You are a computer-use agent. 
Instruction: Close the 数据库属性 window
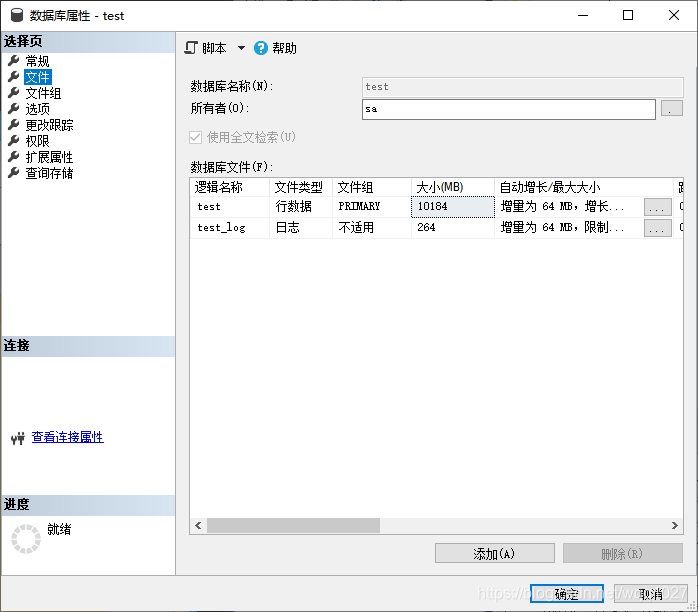pyautogui.click(x=674, y=15)
